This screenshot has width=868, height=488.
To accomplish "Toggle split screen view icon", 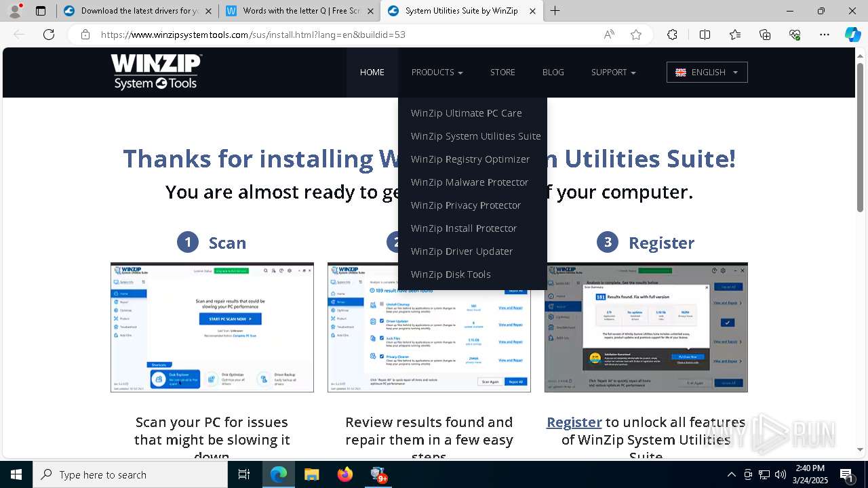I will 705,35.
